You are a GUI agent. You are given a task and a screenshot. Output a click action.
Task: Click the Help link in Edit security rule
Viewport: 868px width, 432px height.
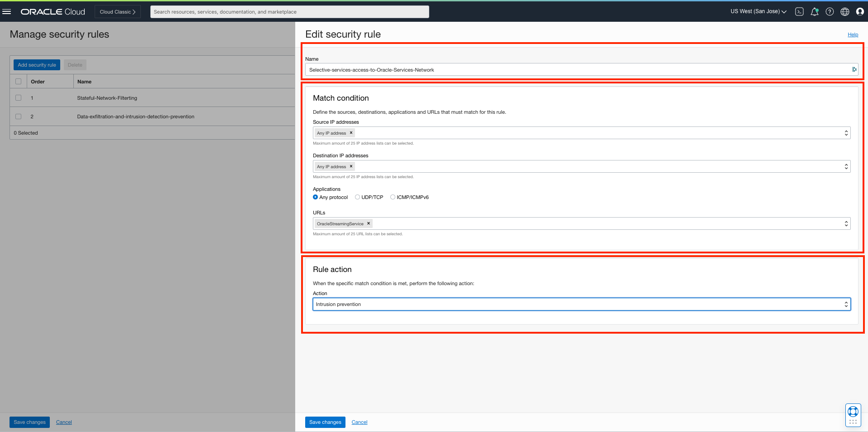[853, 34]
